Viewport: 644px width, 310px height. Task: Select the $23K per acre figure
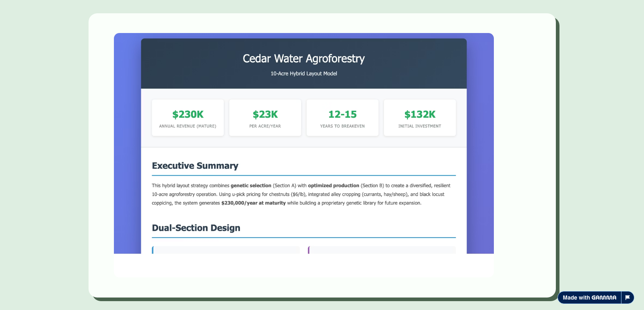point(265,114)
